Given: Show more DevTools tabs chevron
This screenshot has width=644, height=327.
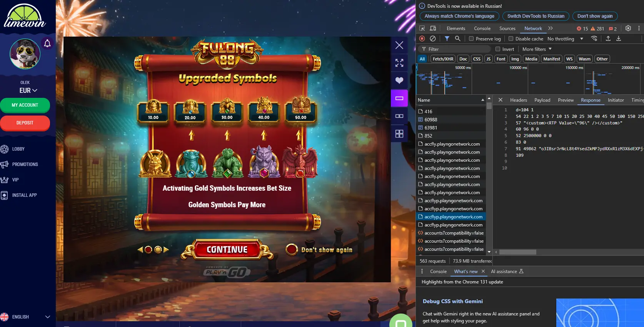Looking at the screenshot, I should [x=551, y=28].
